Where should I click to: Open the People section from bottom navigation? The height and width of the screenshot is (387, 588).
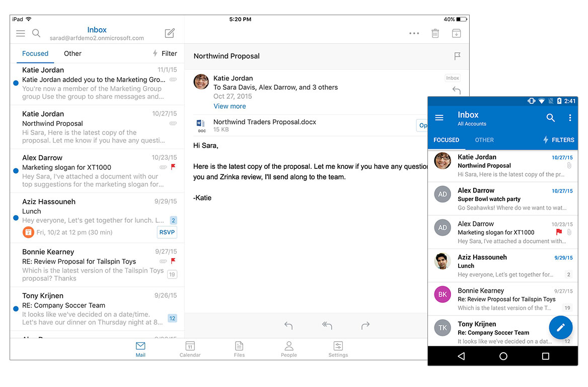point(288,349)
